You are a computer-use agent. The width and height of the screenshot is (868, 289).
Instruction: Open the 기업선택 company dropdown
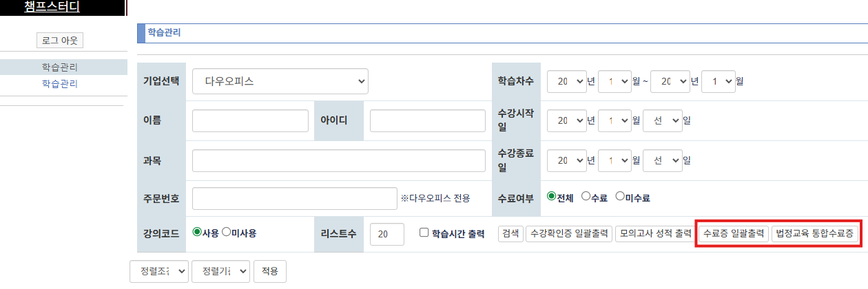point(280,81)
